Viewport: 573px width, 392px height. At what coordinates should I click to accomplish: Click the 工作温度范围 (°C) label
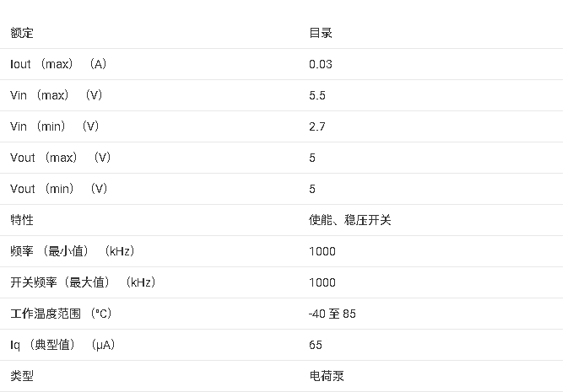point(61,314)
